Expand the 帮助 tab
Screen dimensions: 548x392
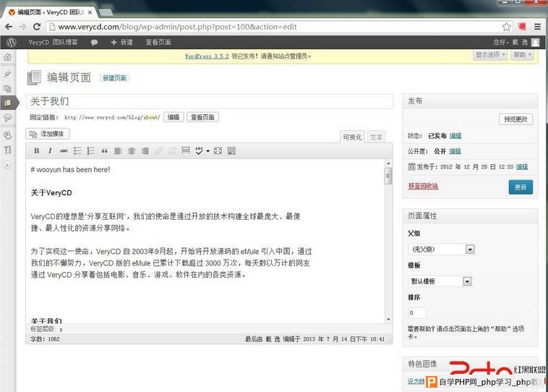522,55
